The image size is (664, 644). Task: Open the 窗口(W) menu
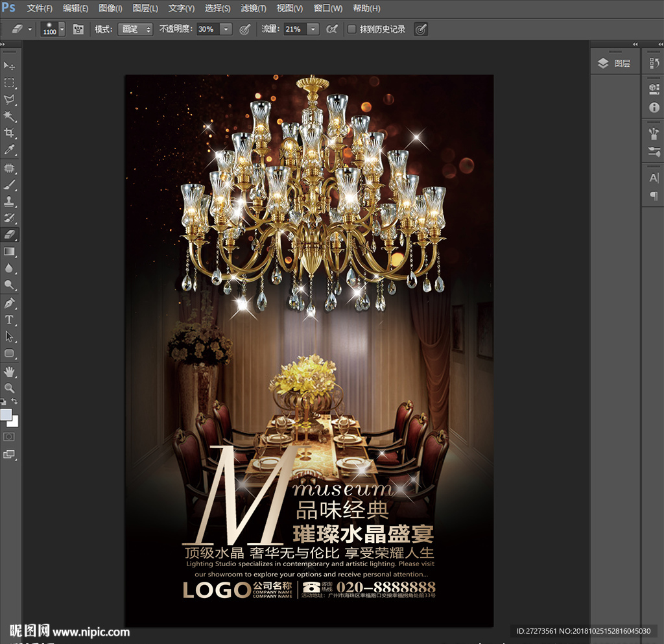[x=328, y=8]
